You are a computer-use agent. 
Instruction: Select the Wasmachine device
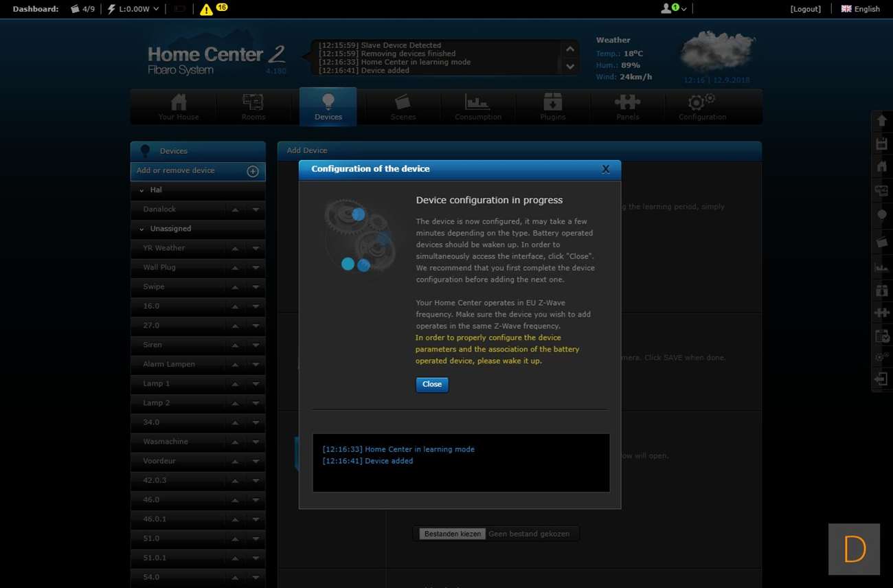click(166, 442)
